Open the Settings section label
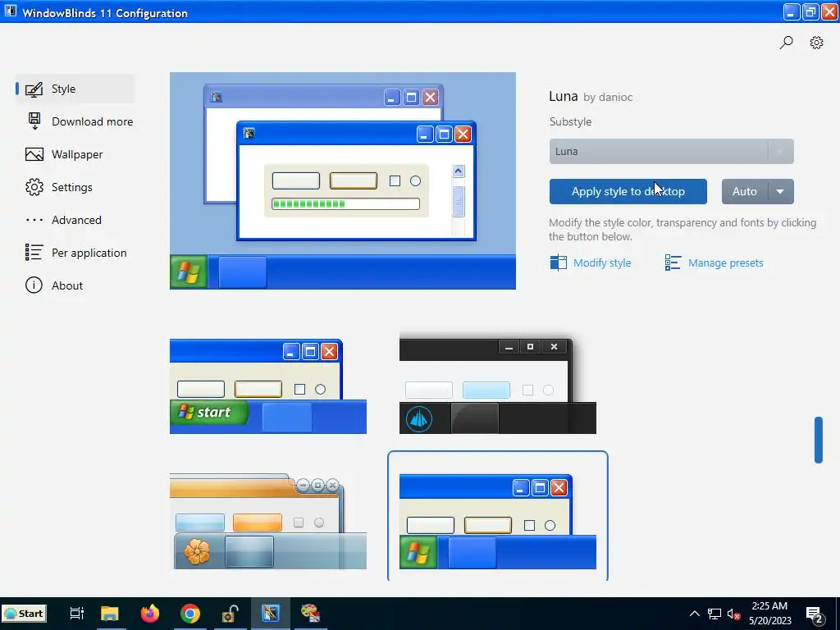 tap(72, 187)
